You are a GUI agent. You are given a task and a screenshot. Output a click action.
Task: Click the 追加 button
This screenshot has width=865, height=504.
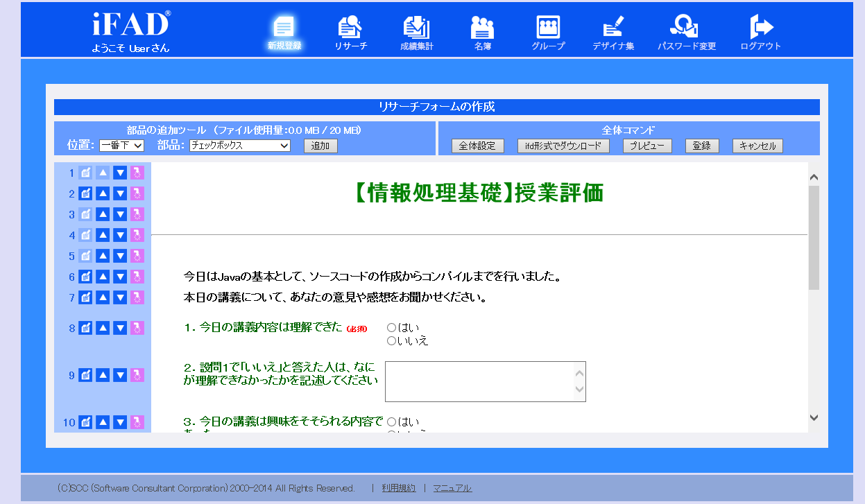tap(320, 146)
